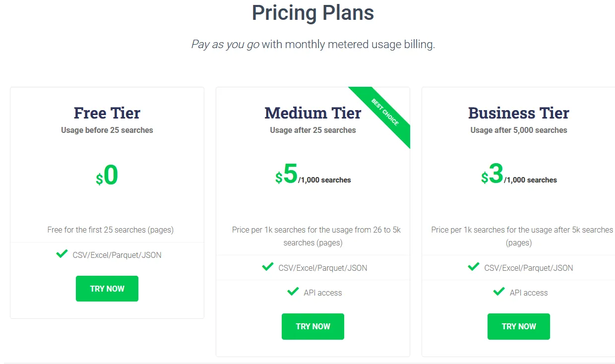Screen dimensions: 615x364
Task: Click the dollar sign beside Medium price
Action: tap(279, 178)
